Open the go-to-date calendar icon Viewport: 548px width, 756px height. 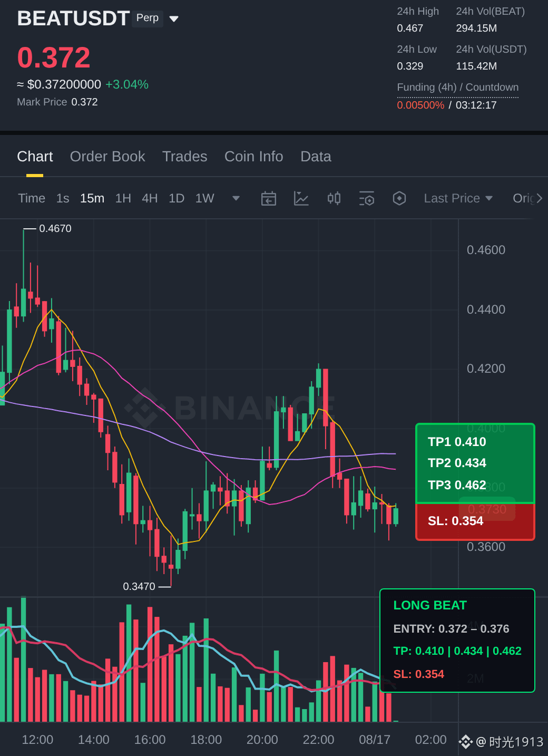point(269,199)
